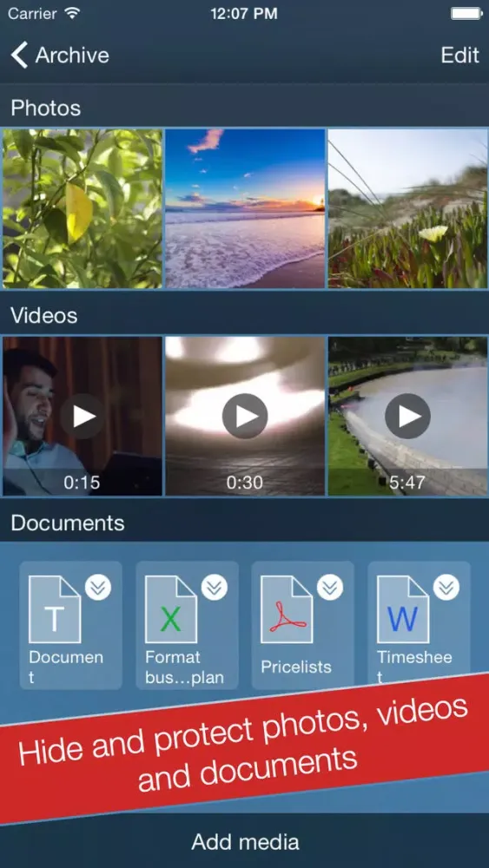Expand options for Timesheet
This screenshot has width=489, height=868.
click(x=446, y=588)
